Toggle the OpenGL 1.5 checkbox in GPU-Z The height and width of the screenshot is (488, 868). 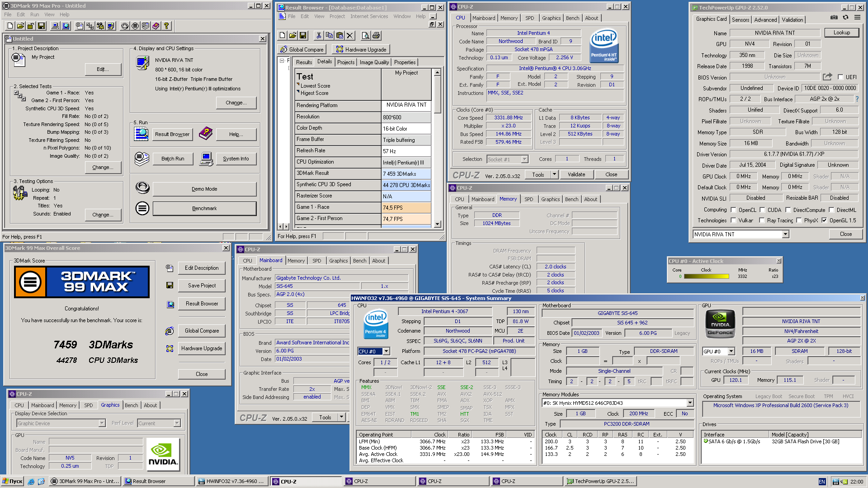point(824,221)
